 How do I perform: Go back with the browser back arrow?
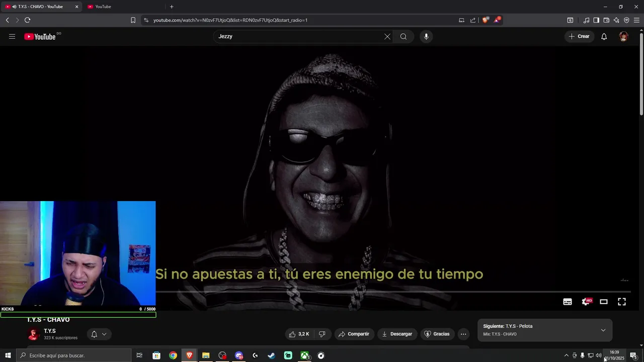(8, 20)
